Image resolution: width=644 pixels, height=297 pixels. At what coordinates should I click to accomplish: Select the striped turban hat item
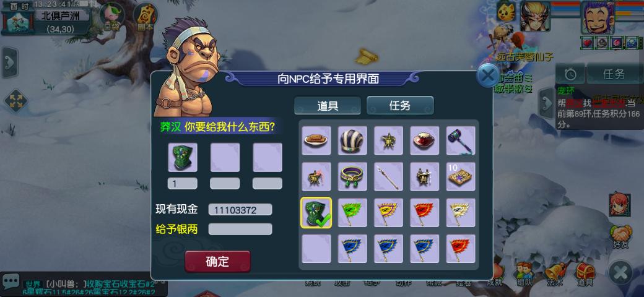click(x=352, y=140)
